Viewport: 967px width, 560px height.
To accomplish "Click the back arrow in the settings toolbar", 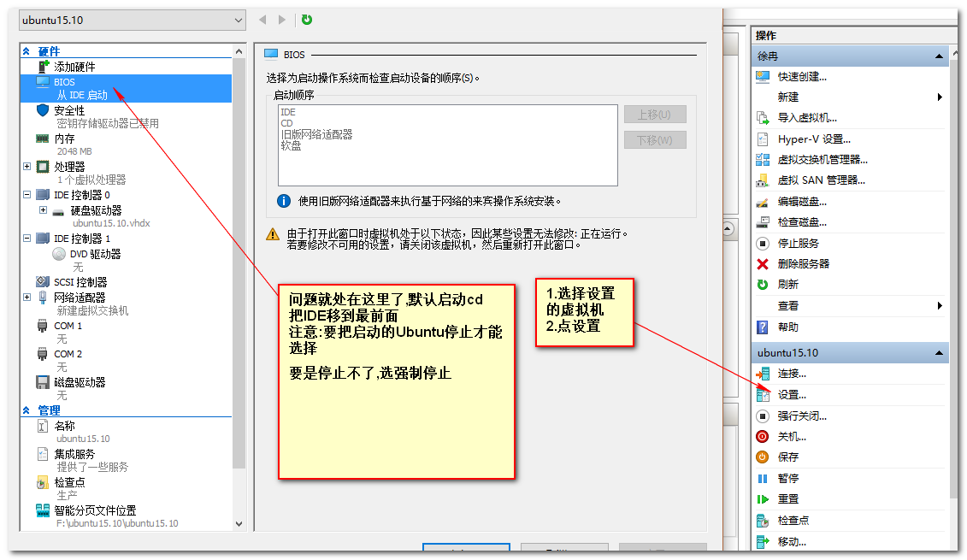I will coord(262,20).
